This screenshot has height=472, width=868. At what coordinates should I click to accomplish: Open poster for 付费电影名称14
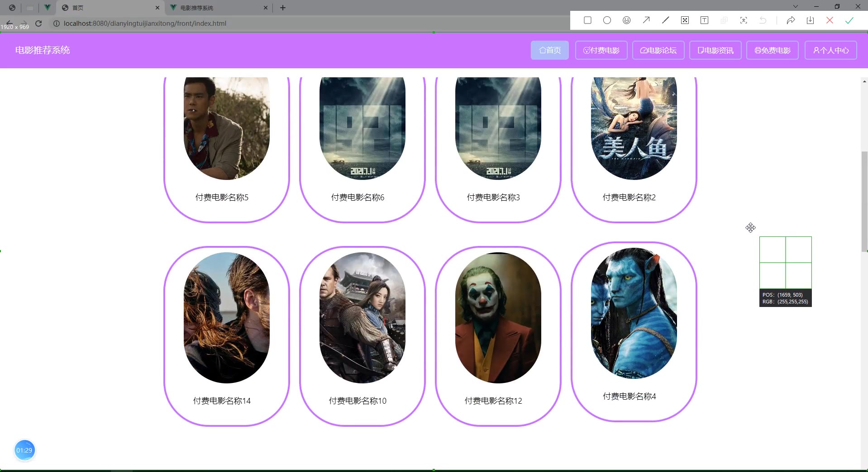pos(227,318)
